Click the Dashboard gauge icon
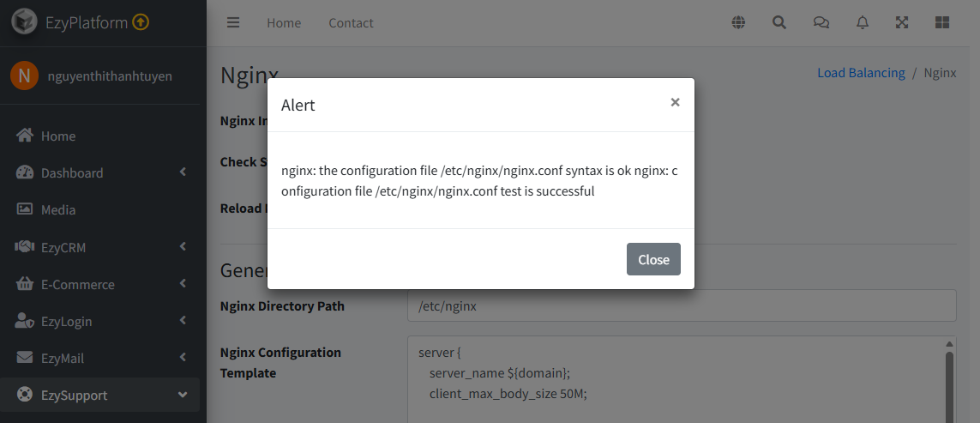Viewport: 980px width, 423px height. tap(24, 172)
